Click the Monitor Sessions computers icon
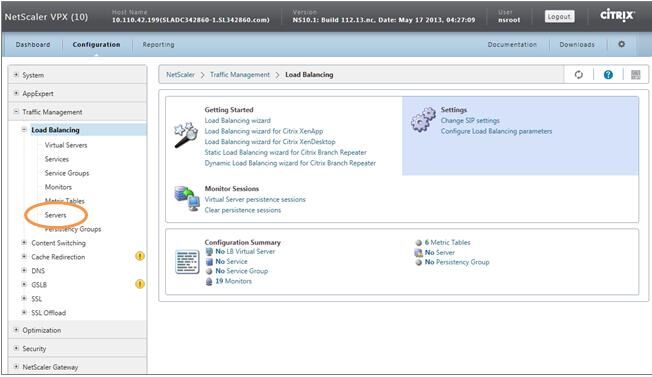 [187, 199]
